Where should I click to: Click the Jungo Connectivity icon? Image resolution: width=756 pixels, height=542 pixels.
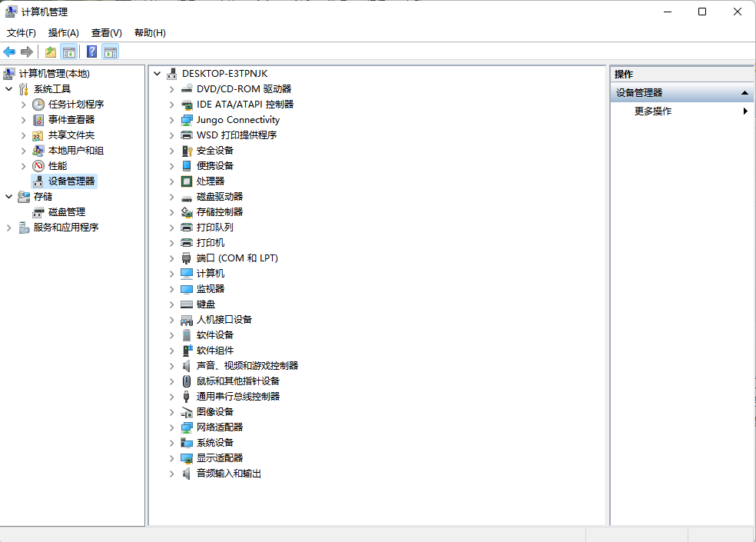point(187,120)
